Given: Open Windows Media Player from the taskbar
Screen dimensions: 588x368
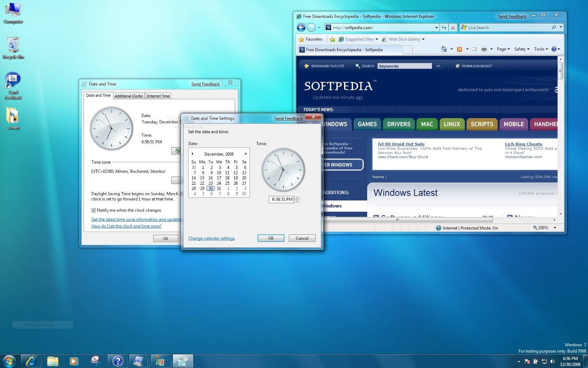Looking at the screenshot, I should (x=73, y=361).
